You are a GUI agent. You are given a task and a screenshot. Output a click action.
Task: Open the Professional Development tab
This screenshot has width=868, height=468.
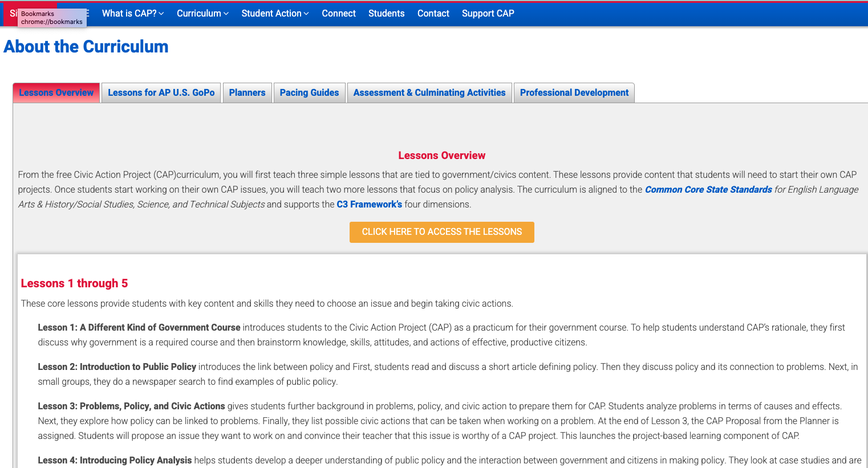pos(574,93)
